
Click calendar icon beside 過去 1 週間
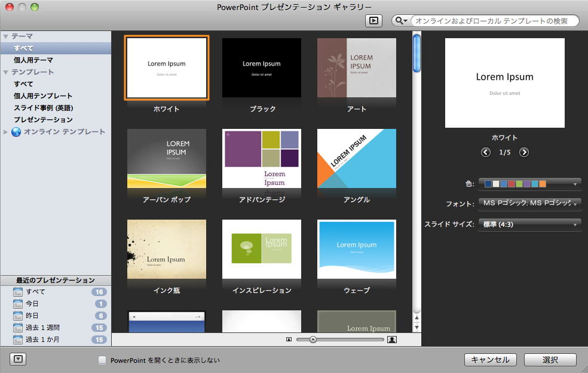(x=17, y=327)
